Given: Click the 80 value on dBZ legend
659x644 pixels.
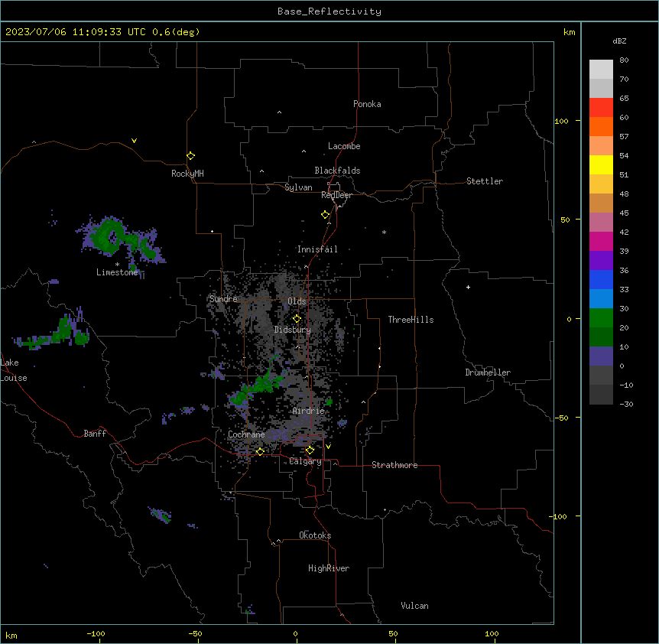Looking at the screenshot, I should (624, 60).
